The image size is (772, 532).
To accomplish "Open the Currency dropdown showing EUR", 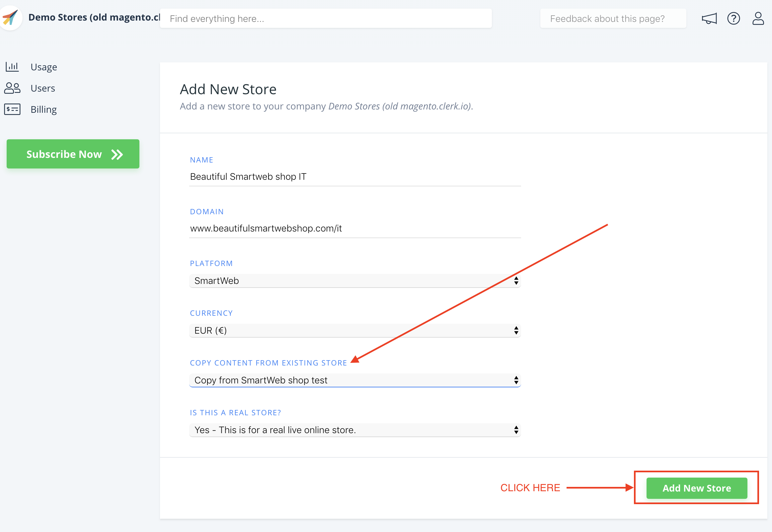I will (x=355, y=330).
